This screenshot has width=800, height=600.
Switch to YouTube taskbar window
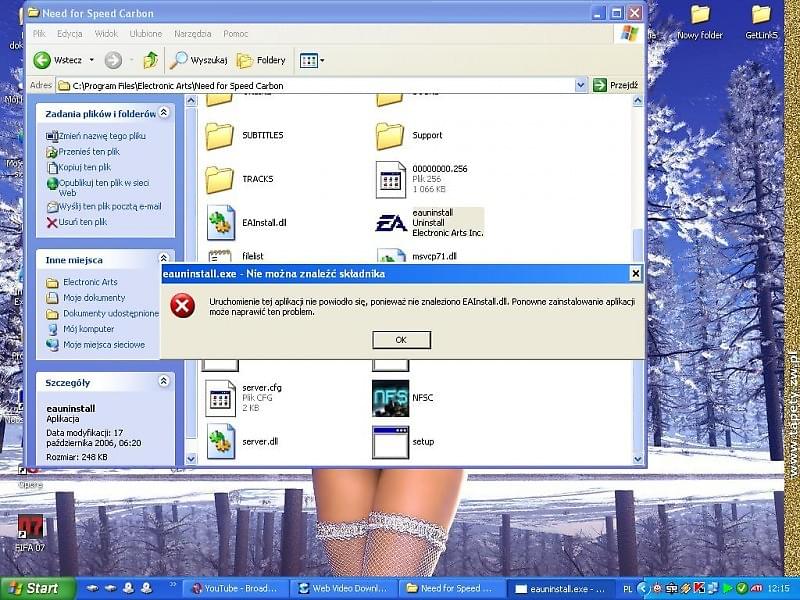(x=234, y=588)
